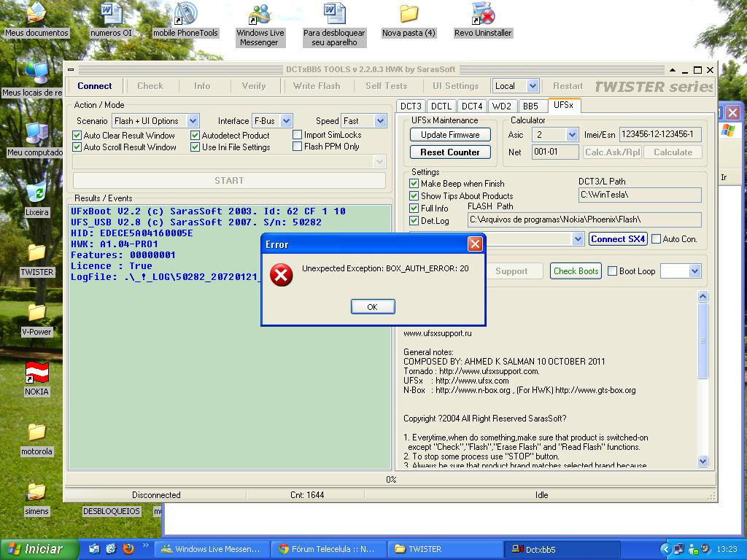Open the Para desbloquear seu aparelho document
This screenshot has height=560, width=747.
[334, 25]
